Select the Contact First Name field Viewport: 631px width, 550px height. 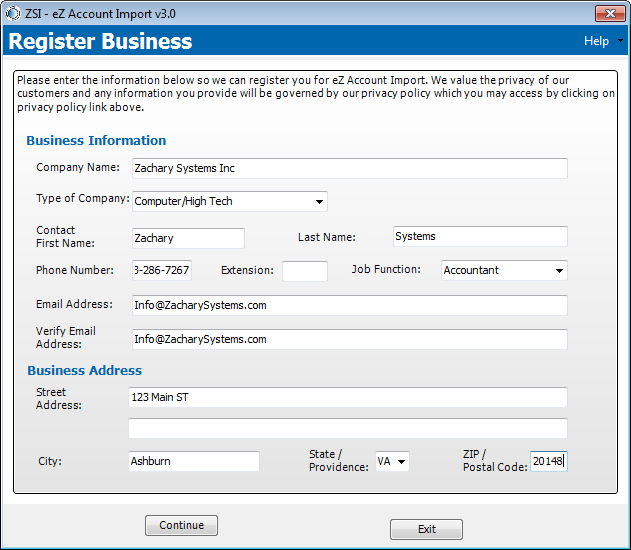click(188, 238)
